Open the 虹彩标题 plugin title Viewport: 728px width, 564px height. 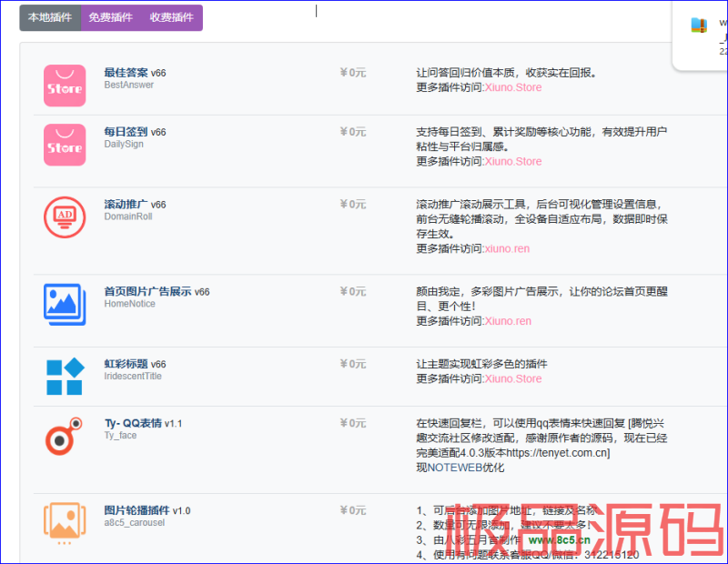point(126,364)
